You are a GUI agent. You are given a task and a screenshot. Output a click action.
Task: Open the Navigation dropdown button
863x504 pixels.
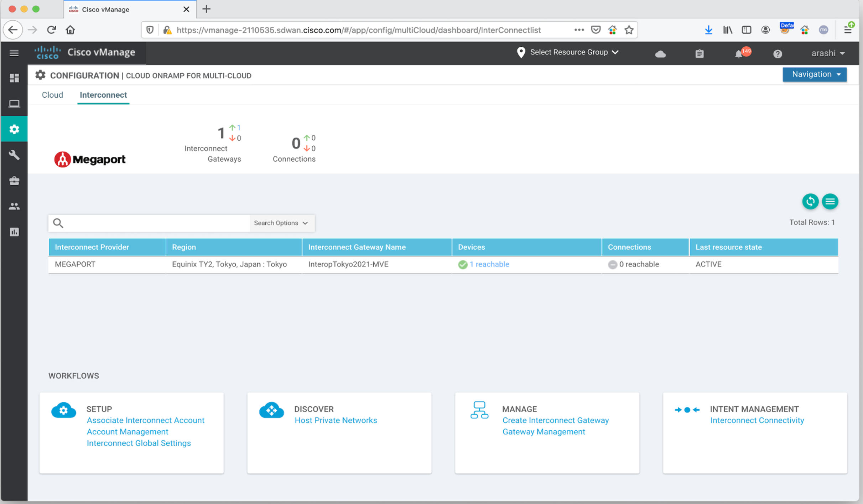[x=814, y=74]
